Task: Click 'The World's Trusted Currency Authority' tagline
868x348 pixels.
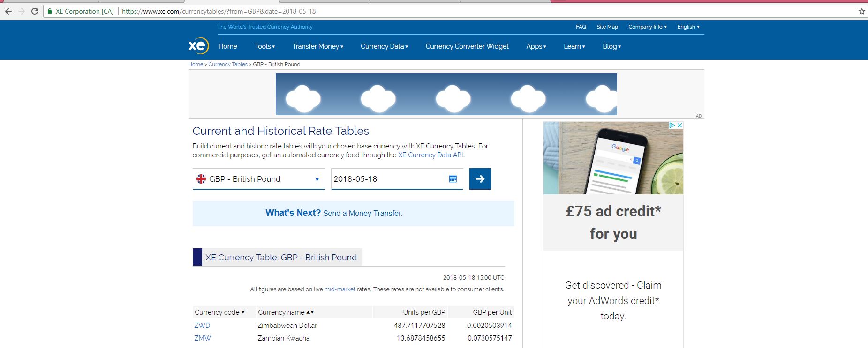Action: coord(265,27)
